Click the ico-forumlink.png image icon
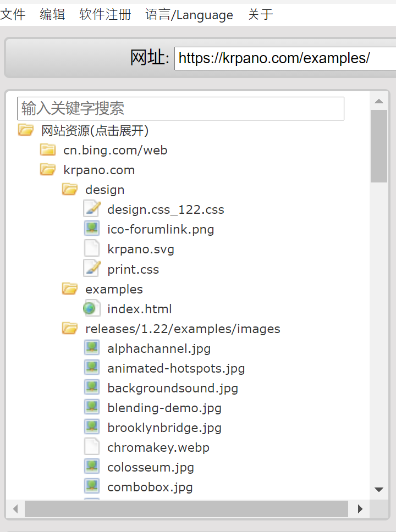This screenshot has width=396, height=532. click(92, 229)
